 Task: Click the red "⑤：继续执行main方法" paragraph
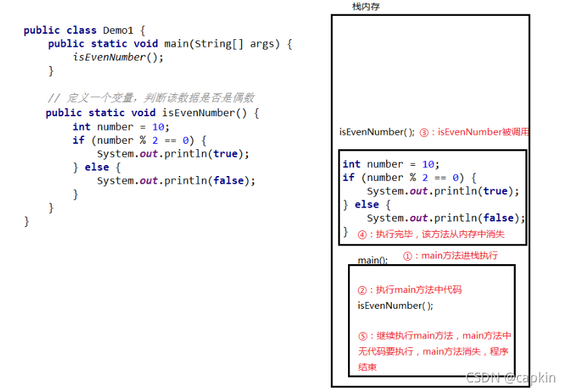tap(435, 351)
